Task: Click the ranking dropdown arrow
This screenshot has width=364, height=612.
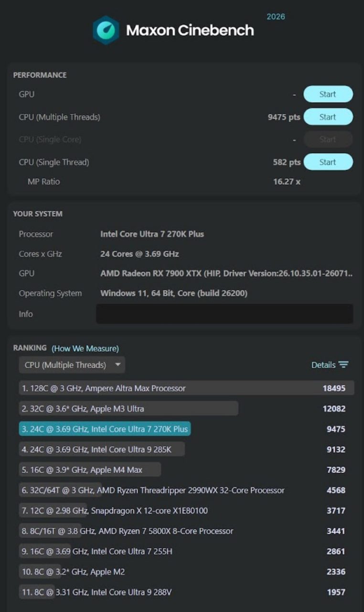Action: [x=118, y=365]
